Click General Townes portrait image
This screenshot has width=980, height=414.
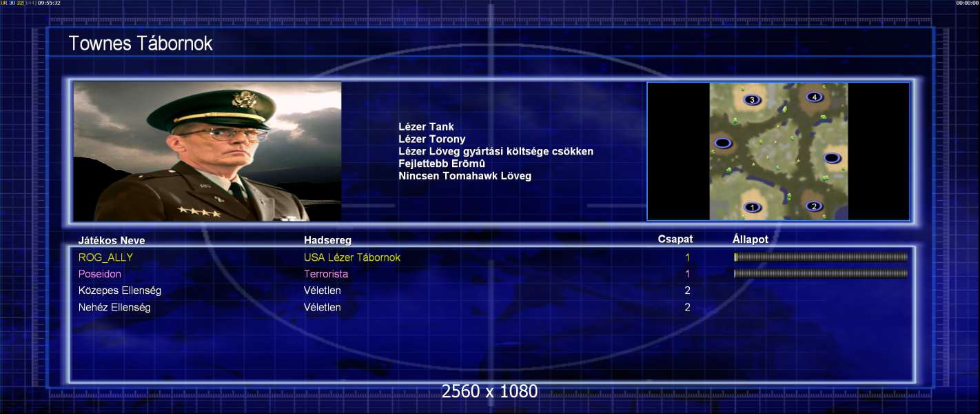coord(207,151)
